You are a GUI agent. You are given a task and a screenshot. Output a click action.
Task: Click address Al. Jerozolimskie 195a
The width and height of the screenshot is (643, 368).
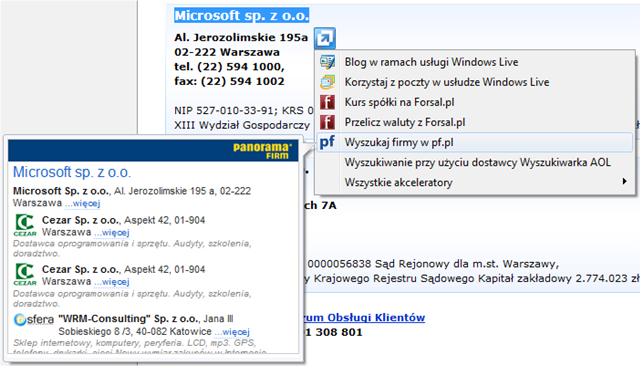point(241,38)
